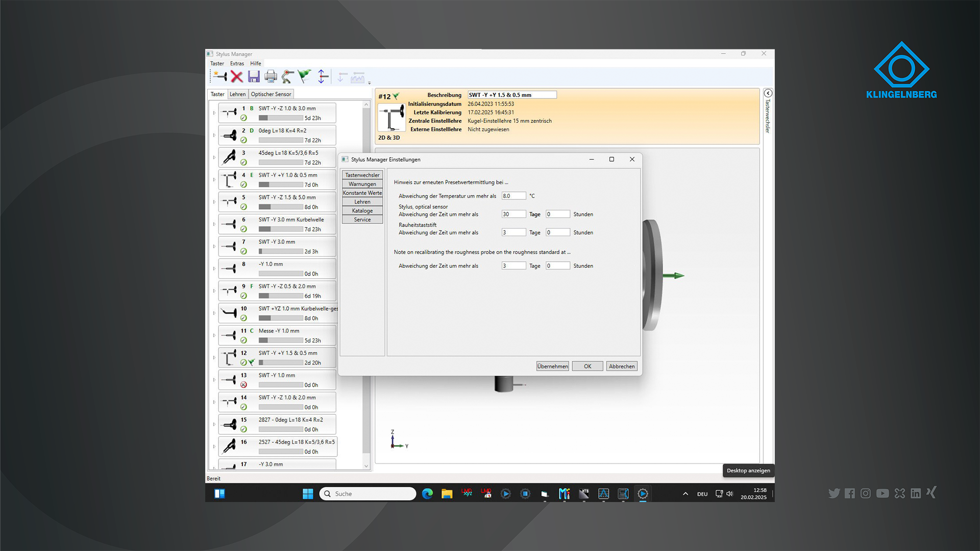980x551 pixels.
Task: Click the Übernehmen button
Action: pos(552,366)
